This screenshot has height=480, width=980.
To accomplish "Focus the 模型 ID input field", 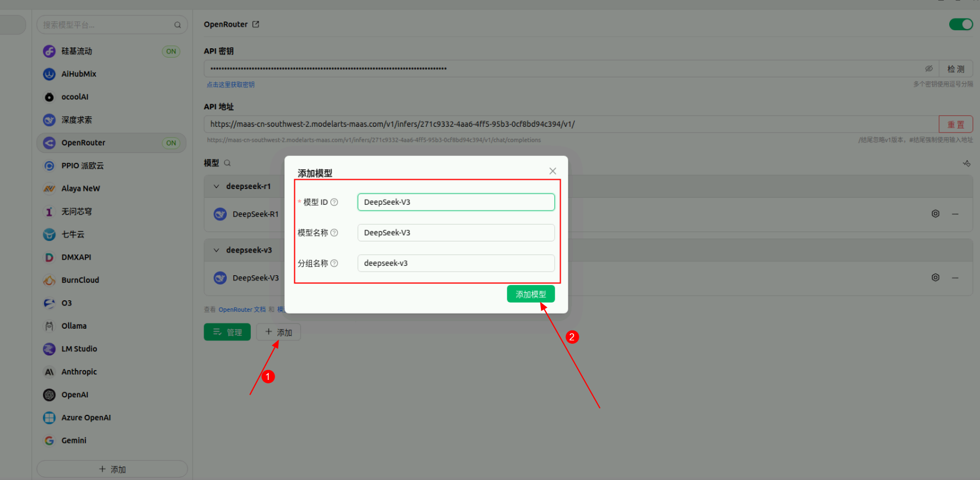I will (456, 202).
